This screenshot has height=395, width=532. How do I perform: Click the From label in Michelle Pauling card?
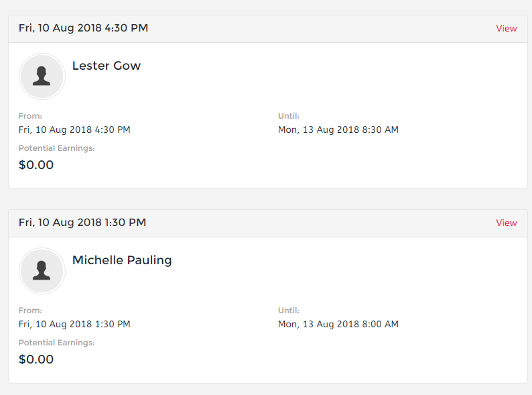[x=31, y=311]
